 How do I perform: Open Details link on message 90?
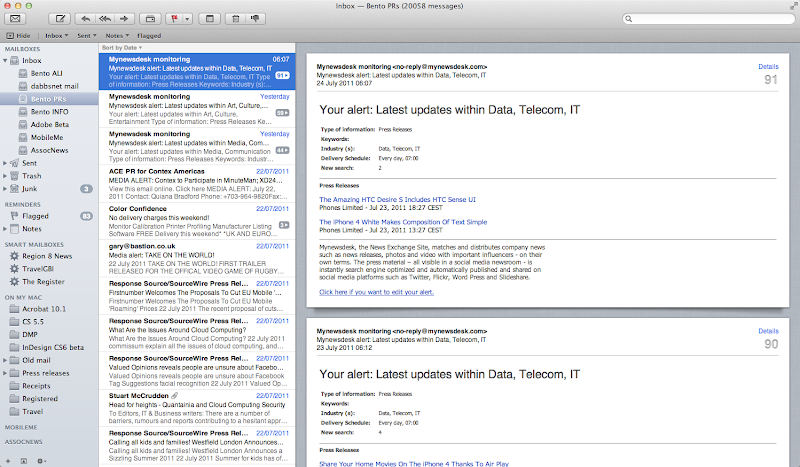tap(768, 331)
